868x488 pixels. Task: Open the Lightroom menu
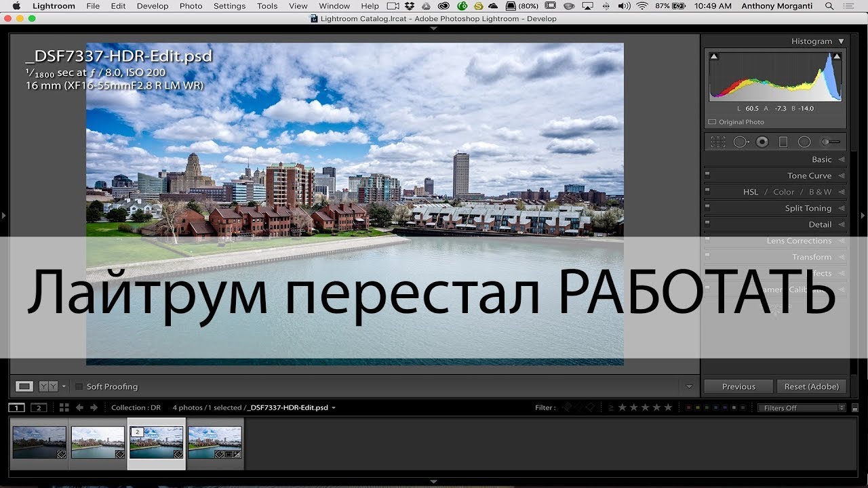54,6
